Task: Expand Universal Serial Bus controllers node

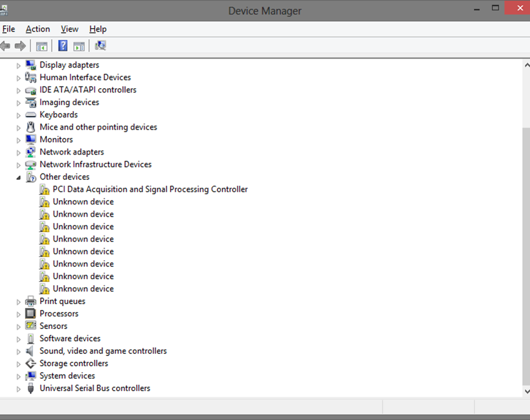Action: [x=19, y=389]
